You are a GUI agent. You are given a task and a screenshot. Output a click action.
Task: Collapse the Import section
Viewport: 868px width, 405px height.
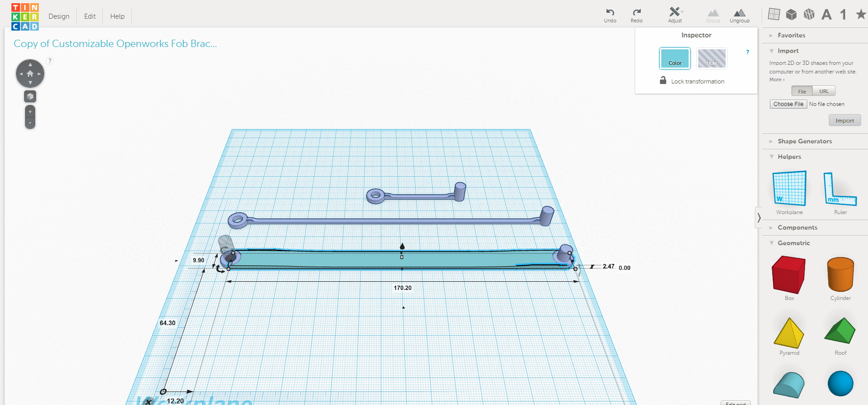[x=788, y=51]
